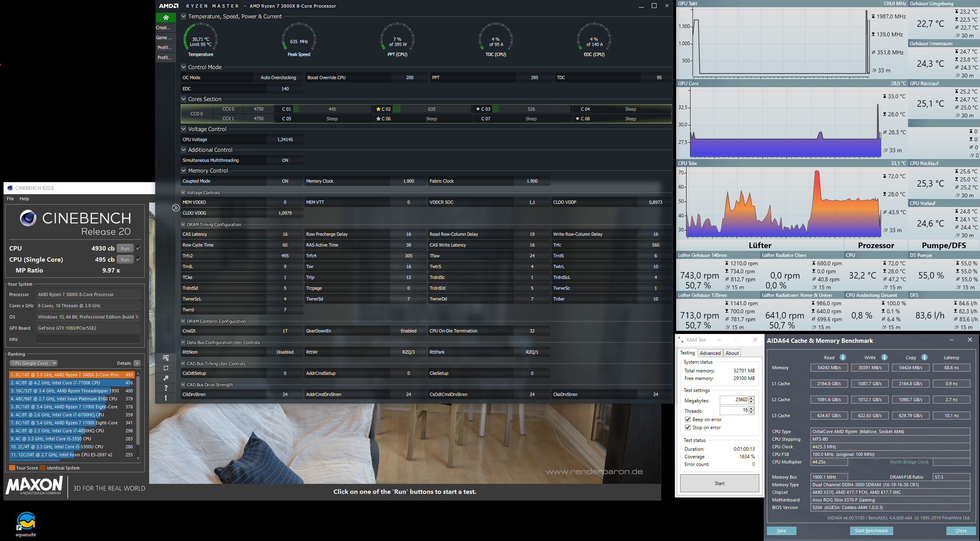The height and width of the screenshot is (541, 980).
Task: Click the circled double-chevron collapse icon
Action: [176, 208]
